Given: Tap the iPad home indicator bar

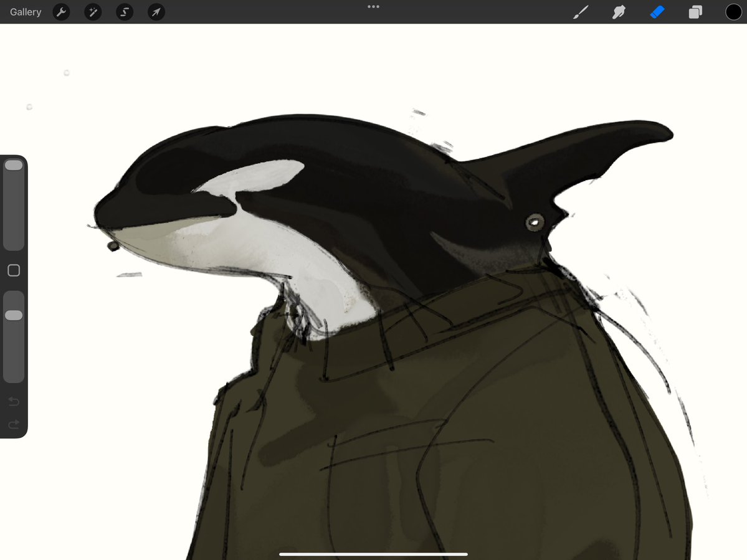Looking at the screenshot, I should (x=374, y=554).
